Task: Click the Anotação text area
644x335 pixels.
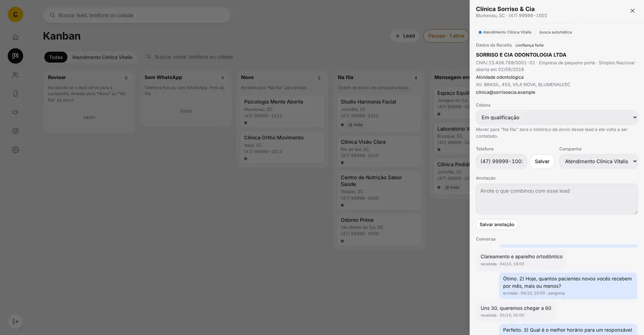Action: [x=557, y=199]
